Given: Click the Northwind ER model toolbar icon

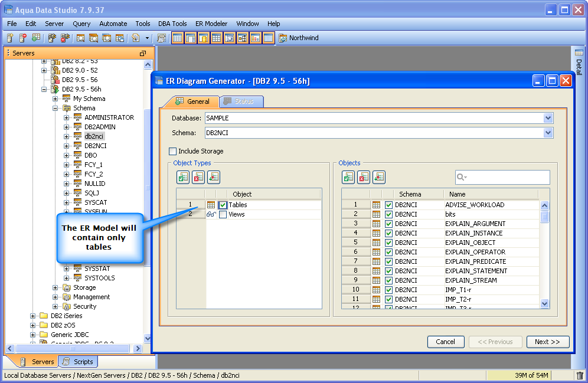Looking at the screenshot, I should [x=283, y=38].
